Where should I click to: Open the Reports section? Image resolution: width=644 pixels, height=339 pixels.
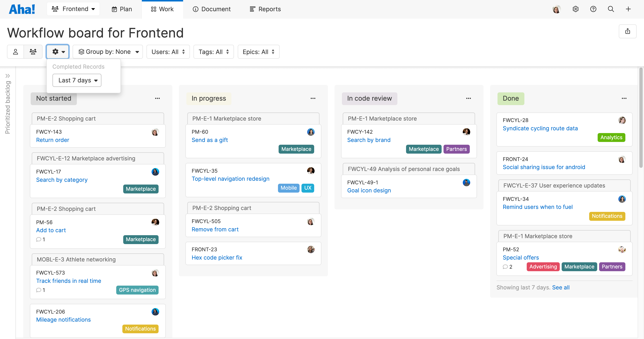(x=265, y=9)
